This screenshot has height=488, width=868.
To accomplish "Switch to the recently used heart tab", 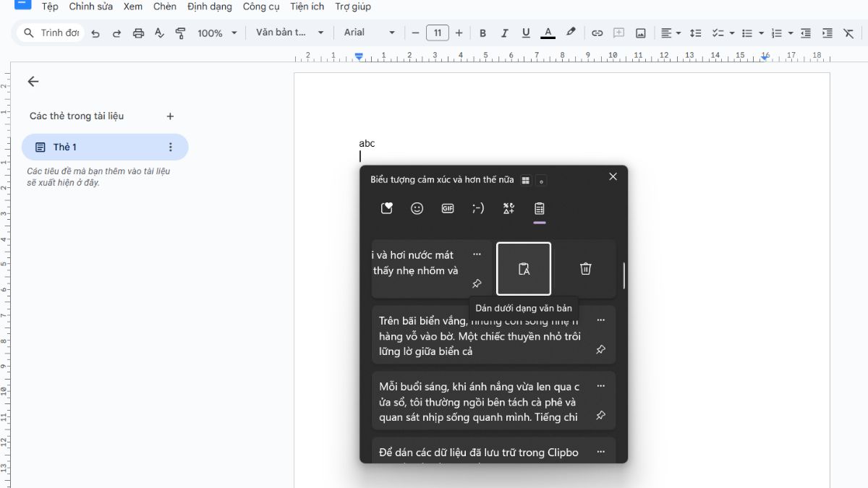I will pos(387,208).
